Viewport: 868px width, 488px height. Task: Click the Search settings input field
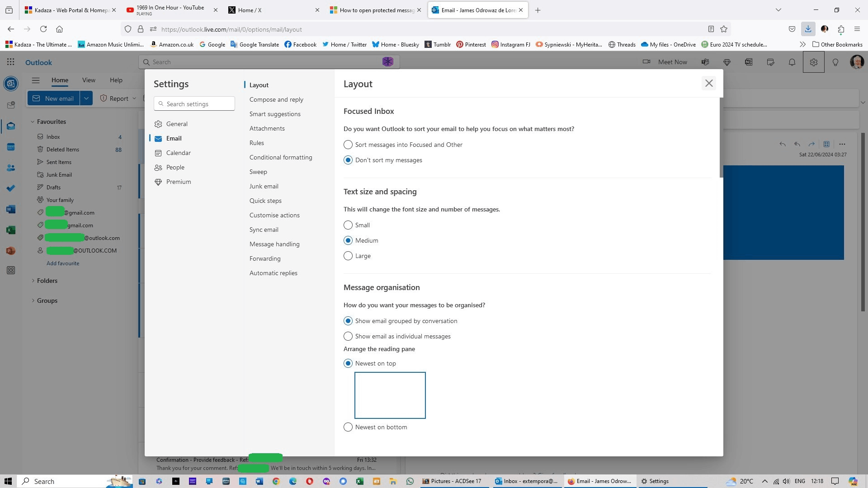pos(194,103)
